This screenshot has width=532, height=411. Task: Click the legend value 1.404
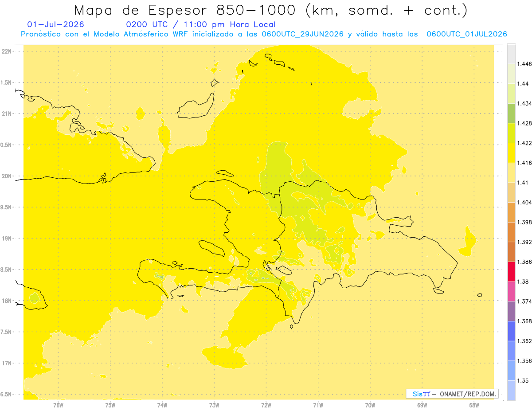pyautogui.click(x=524, y=202)
